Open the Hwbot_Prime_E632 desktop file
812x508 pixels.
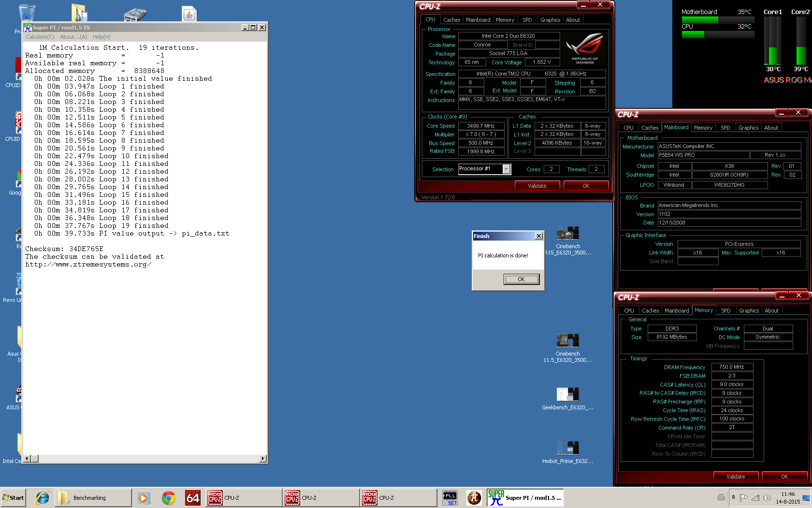(567, 453)
